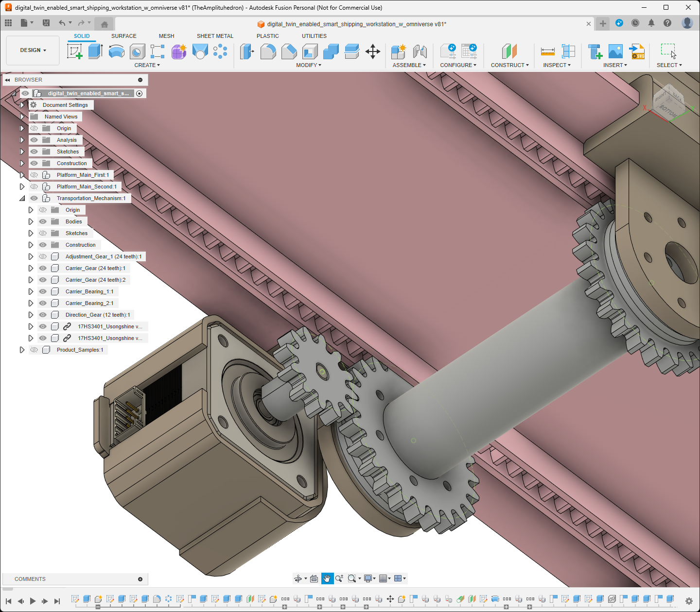Viewport: 700px width, 612px height.
Task: Open the DESIGN workspace dropdown
Action: (33, 50)
